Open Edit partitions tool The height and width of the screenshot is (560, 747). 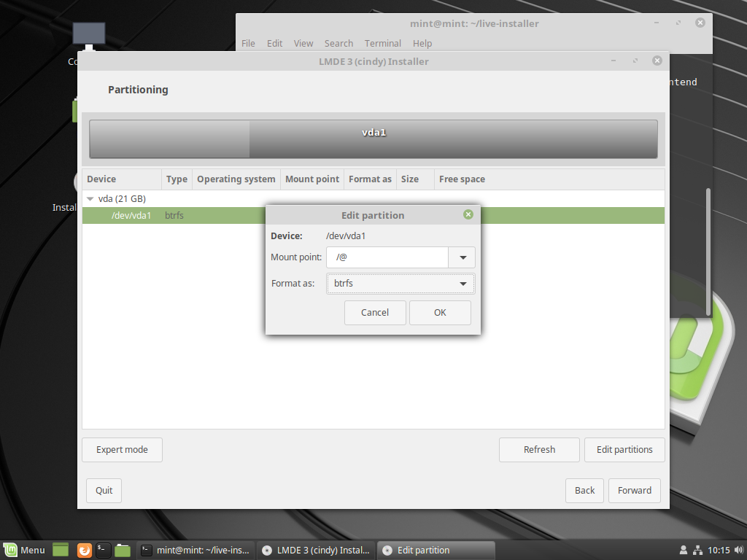pyautogui.click(x=624, y=449)
